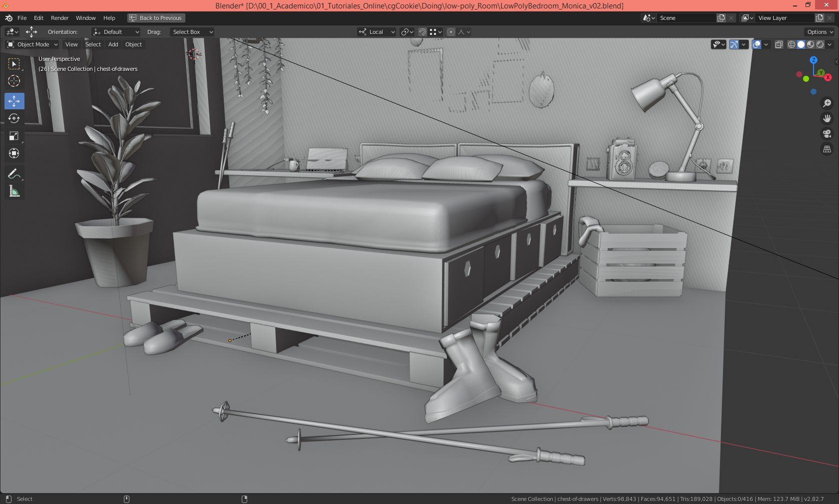The image size is (839, 504).
Task: Switch orthographic/perspective with grid gizmo
Action: (827, 149)
